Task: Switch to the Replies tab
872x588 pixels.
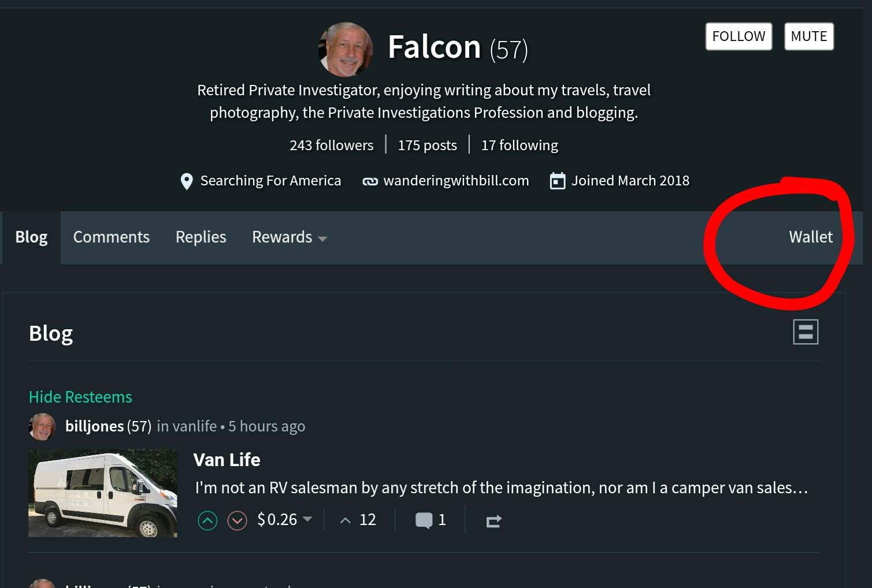Action: [x=201, y=237]
